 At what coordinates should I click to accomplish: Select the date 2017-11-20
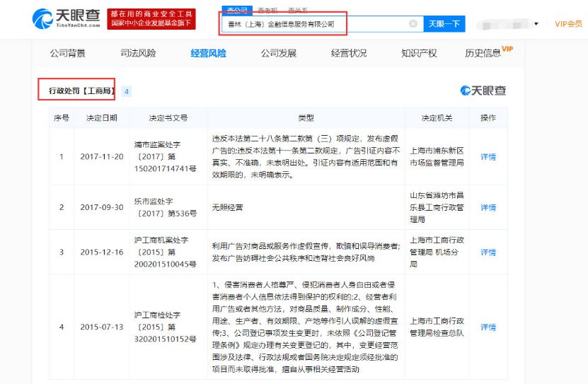[102, 156]
